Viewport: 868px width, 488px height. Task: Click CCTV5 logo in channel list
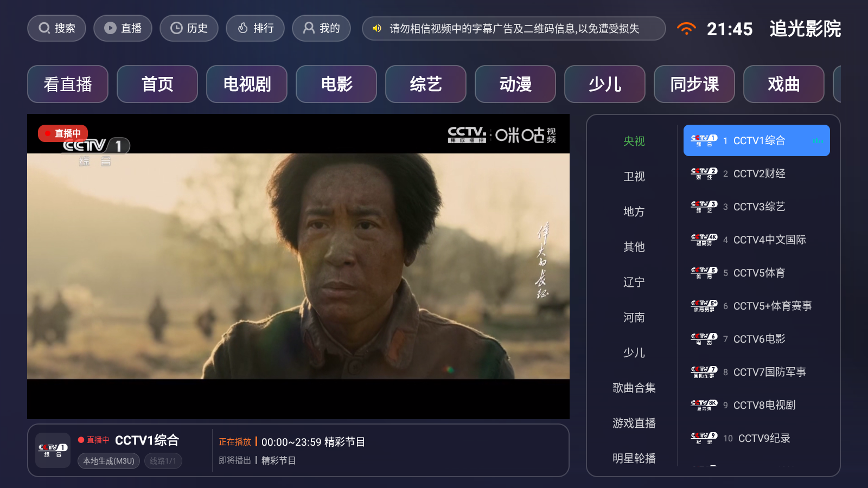coord(704,273)
